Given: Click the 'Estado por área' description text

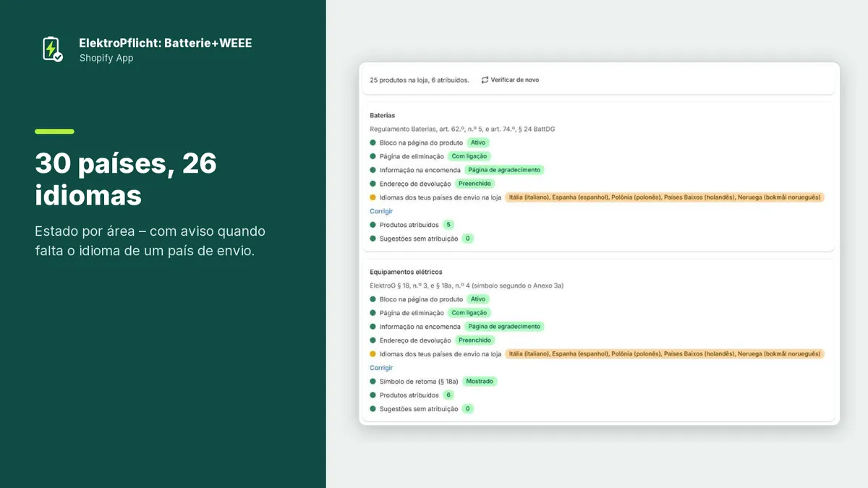Looking at the screenshot, I should coord(150,241).
